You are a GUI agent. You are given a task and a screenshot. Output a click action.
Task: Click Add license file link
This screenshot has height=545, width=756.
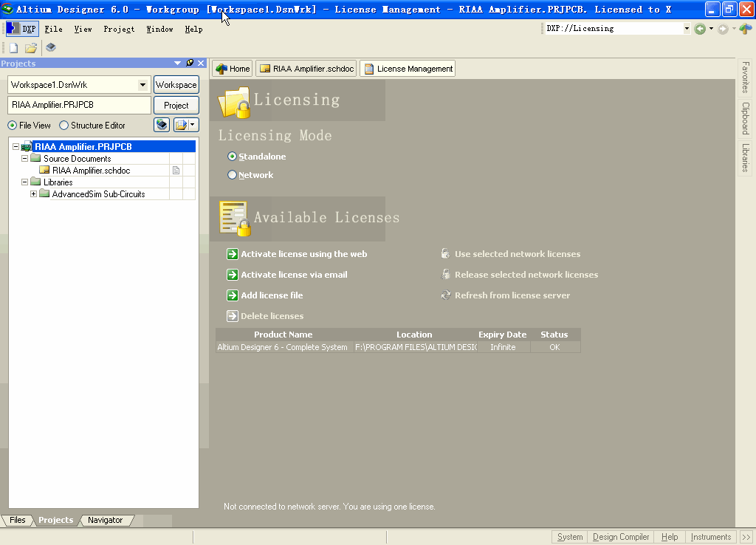(272, 295)
